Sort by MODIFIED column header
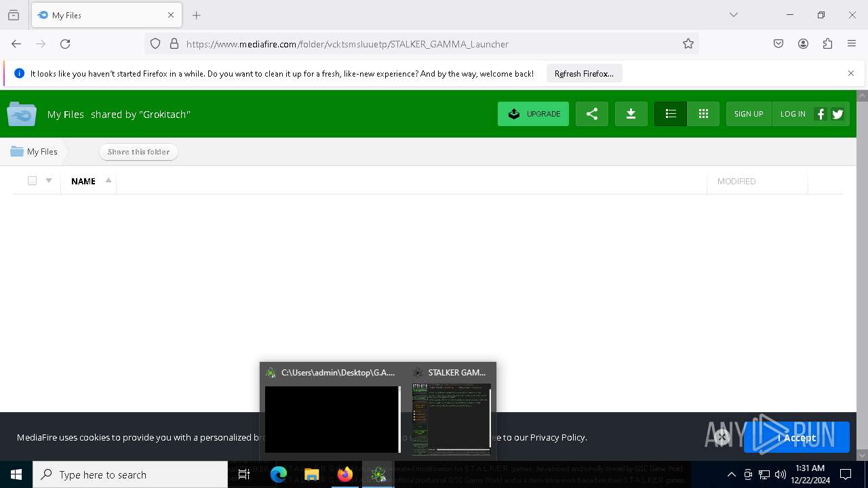The width and height of the screenshot is (868, 488). (x=736, y=181)
